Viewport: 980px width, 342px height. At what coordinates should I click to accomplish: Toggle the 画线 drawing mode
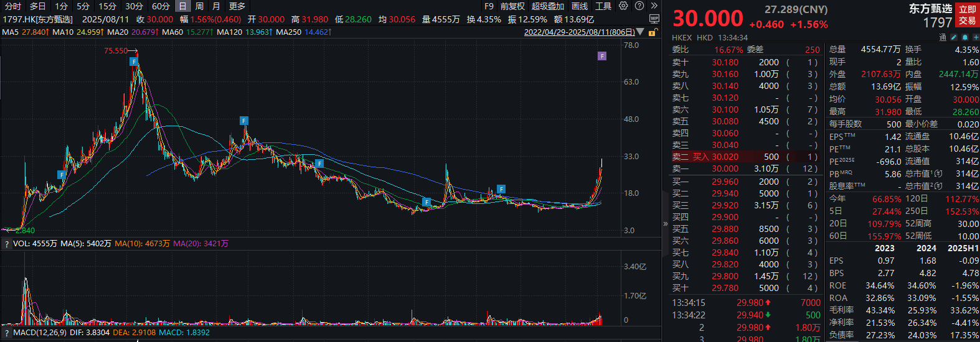580,6
